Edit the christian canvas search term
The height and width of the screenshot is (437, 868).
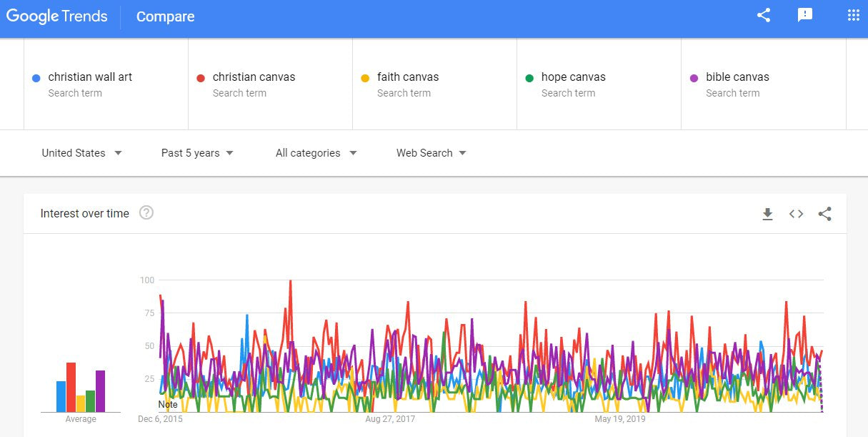coord(270,84)
